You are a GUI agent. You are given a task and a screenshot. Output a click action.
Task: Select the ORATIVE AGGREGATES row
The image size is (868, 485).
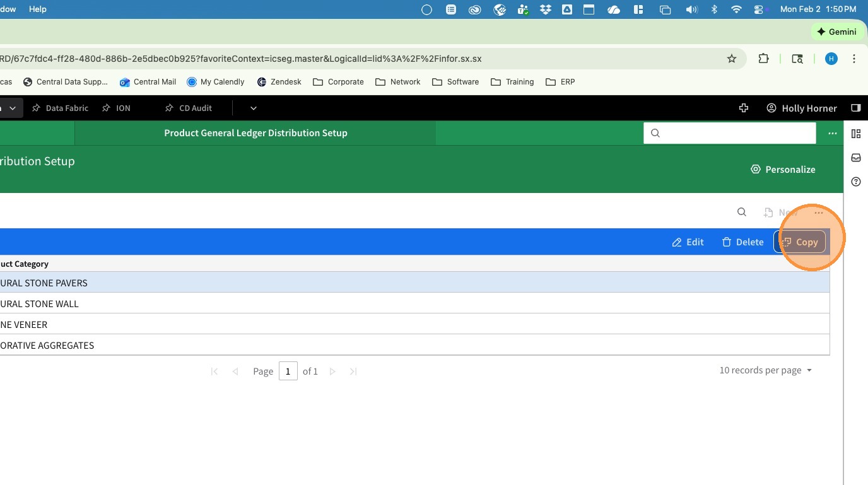414,345
